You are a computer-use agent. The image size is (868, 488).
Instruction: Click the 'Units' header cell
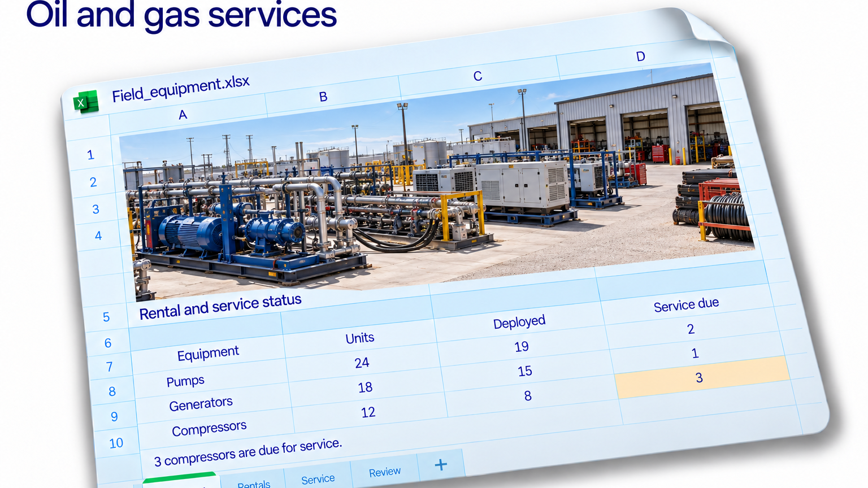pos(360,338)
